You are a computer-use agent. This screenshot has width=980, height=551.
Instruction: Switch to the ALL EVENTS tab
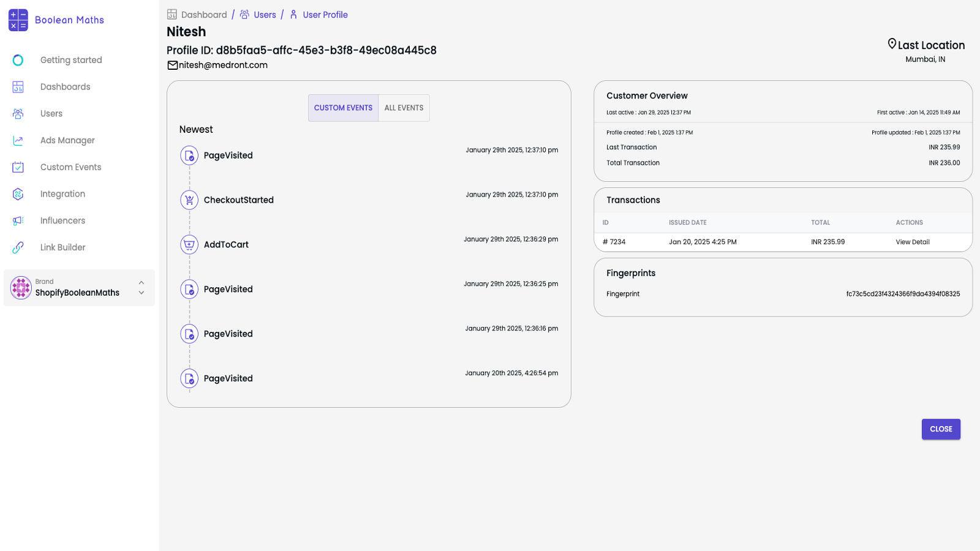coord(404,108)
